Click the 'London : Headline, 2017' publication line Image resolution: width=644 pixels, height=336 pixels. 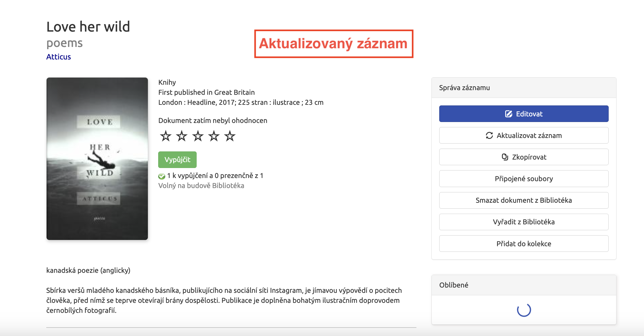pyautogui.click(x=241, y=102)
